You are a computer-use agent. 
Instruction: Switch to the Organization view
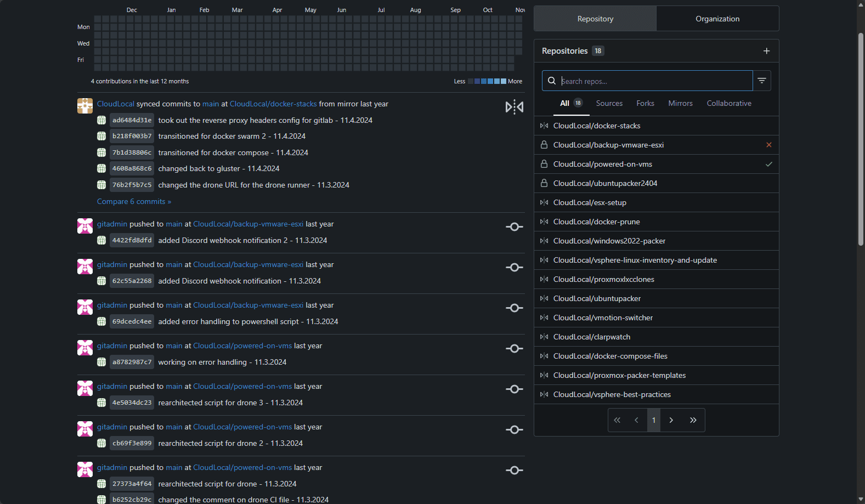coord(717,19)
